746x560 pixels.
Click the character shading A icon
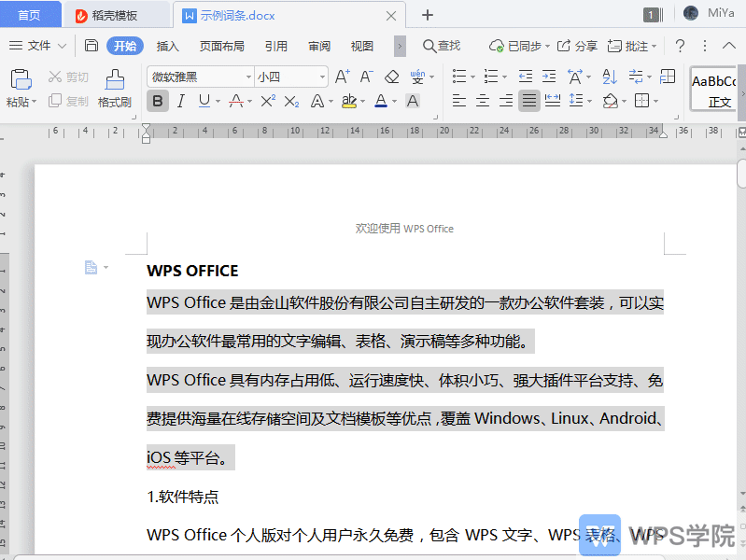coord(413,101)
